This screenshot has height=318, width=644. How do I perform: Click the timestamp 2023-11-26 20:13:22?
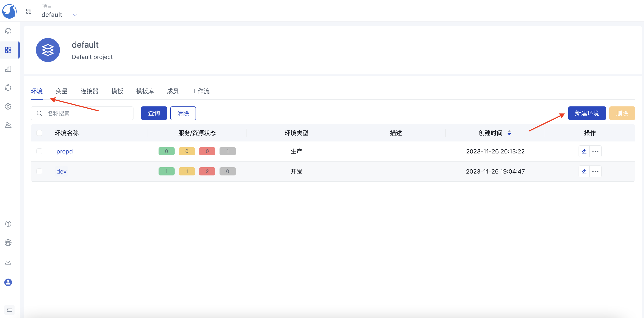[x=495, y=151]
